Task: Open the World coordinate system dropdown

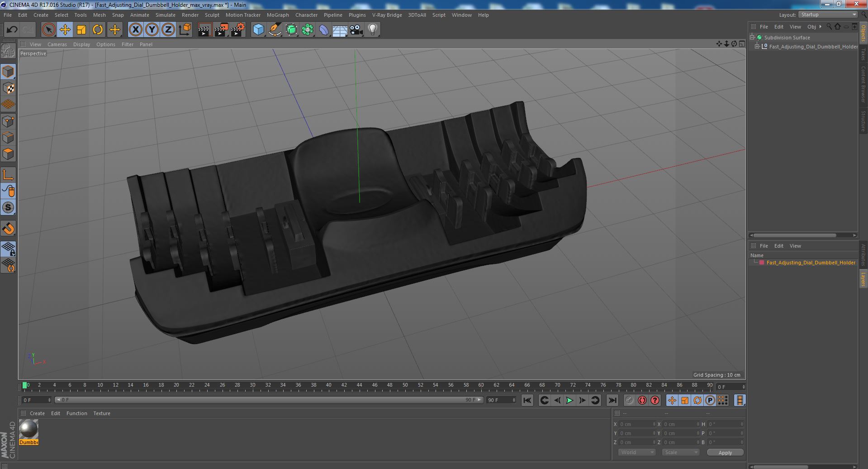Action: pos(637,452)
